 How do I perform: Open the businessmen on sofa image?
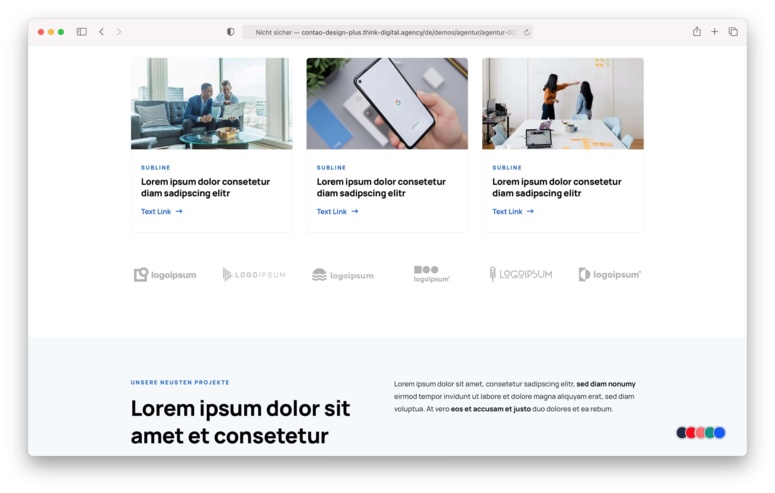(x=212, y=103)
